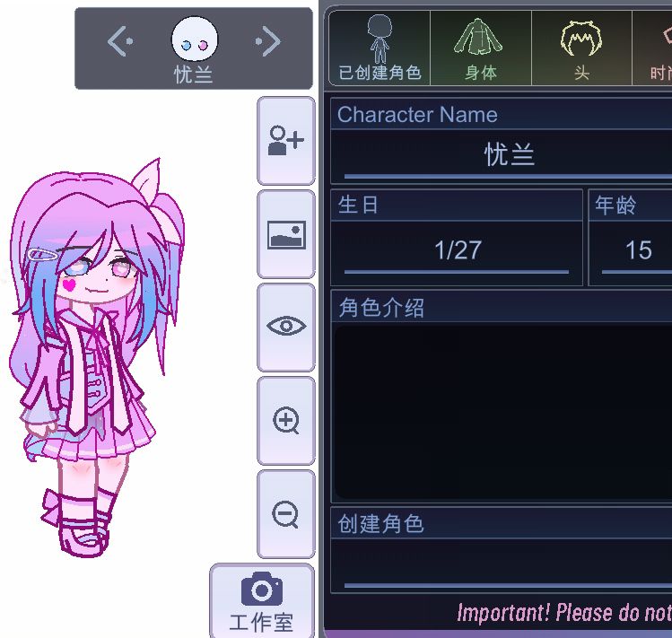This screenshot has width=672, height=638.
Task: Switch to the 头 head tab
Action: 581,48
